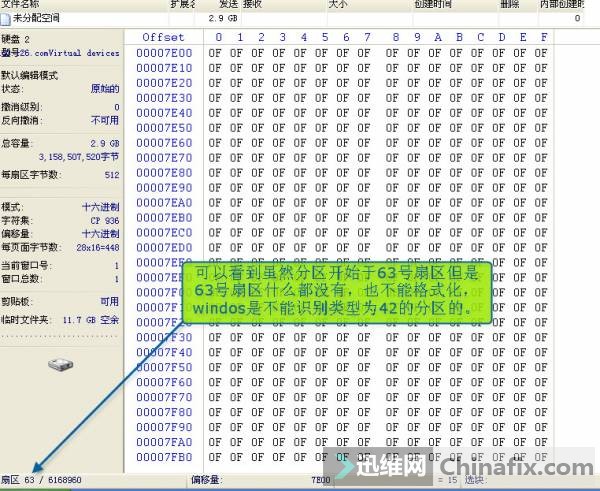Click offset row 00007F30

pos(164,337)
